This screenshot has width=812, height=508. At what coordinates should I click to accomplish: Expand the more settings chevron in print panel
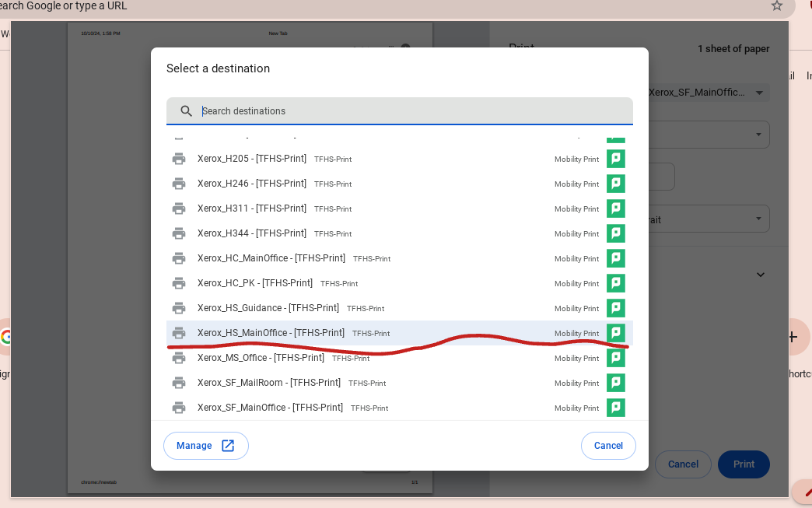760,275
